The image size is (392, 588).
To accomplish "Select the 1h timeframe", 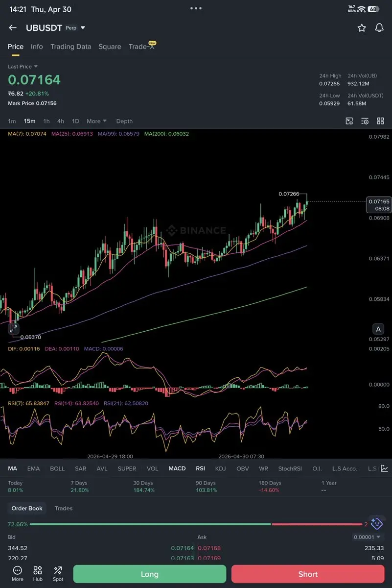I will [46, 121].
